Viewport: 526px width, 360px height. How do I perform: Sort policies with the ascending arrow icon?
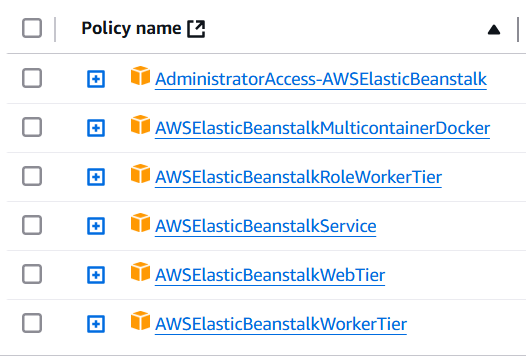(x=494, y=30)
